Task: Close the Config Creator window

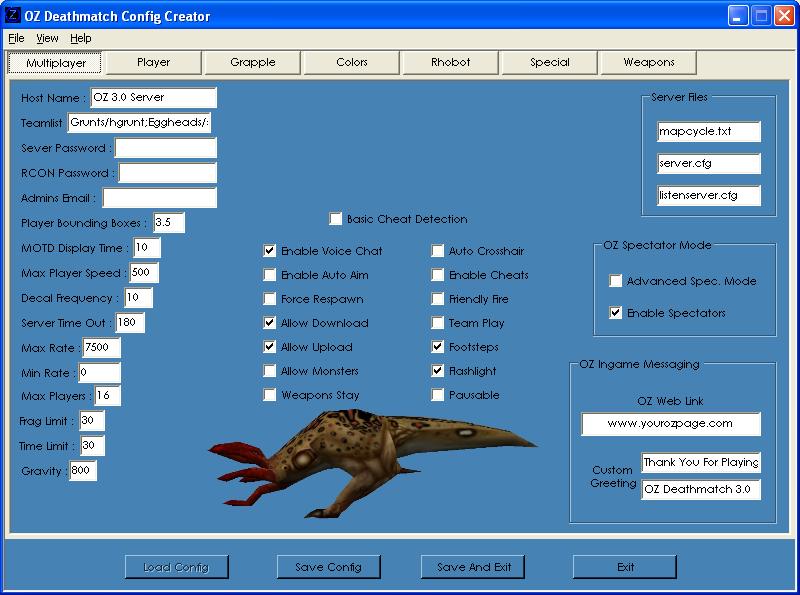Action: pyautogui.click(x=784, y=16)
